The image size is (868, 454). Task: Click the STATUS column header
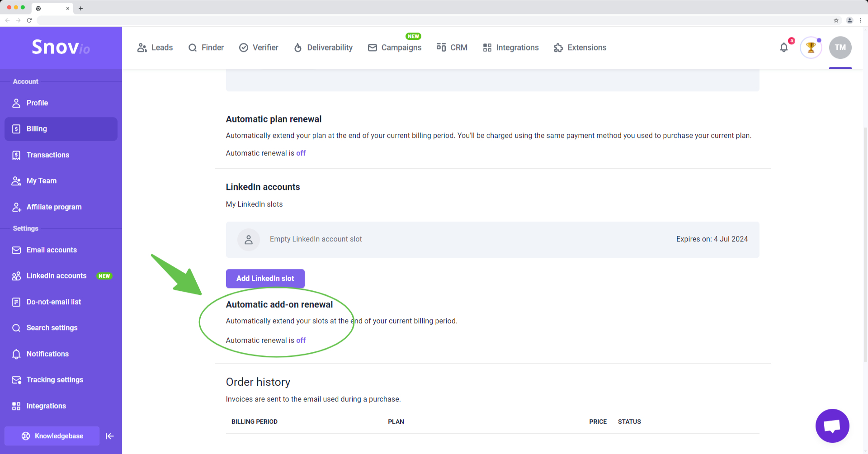[x=629, y=421]
